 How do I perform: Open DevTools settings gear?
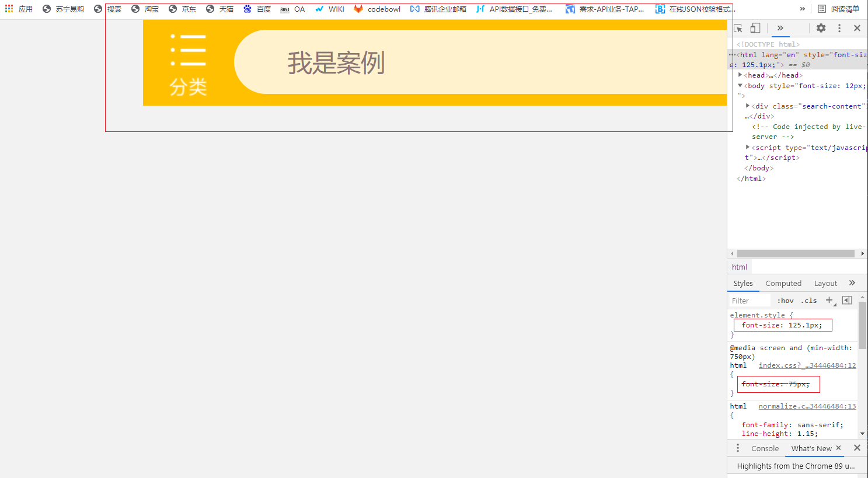pyautogui.click(x=821, y=28)
